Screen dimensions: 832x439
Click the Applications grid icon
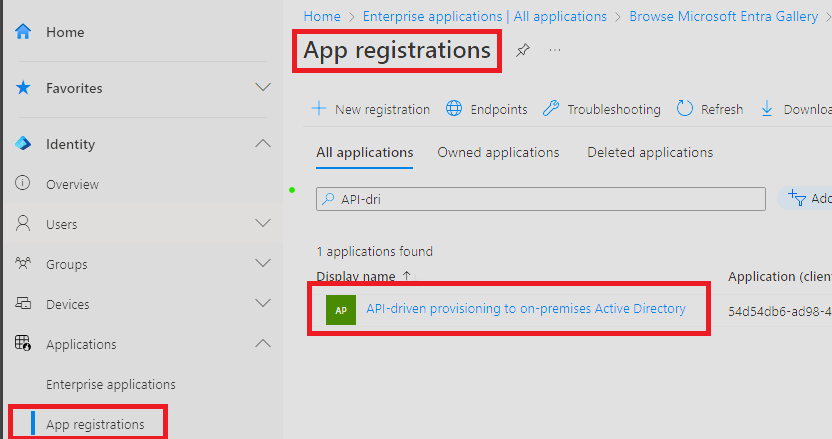[x=23, y=344]
